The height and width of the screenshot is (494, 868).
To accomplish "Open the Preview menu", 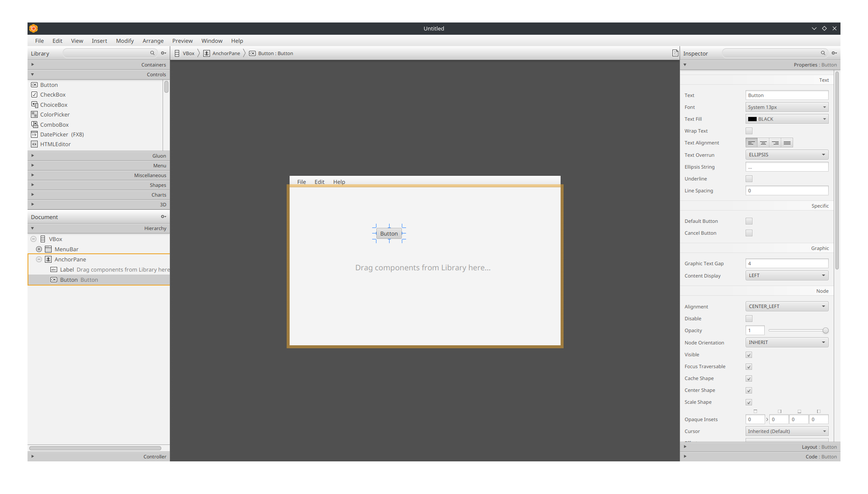I will [182, 41].
